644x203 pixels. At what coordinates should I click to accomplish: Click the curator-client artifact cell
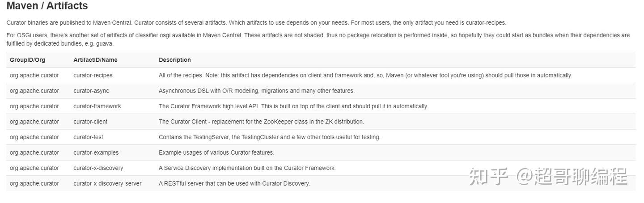[x=90, y=122]
